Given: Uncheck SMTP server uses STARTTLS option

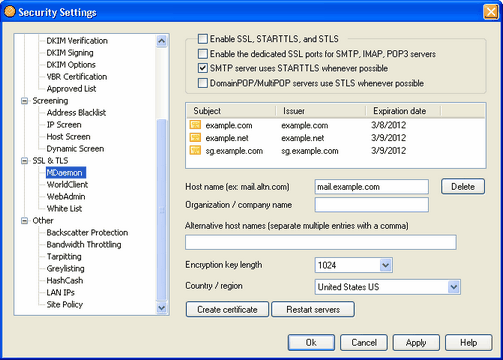Looking at the screenshot, I should pos(203,68).
